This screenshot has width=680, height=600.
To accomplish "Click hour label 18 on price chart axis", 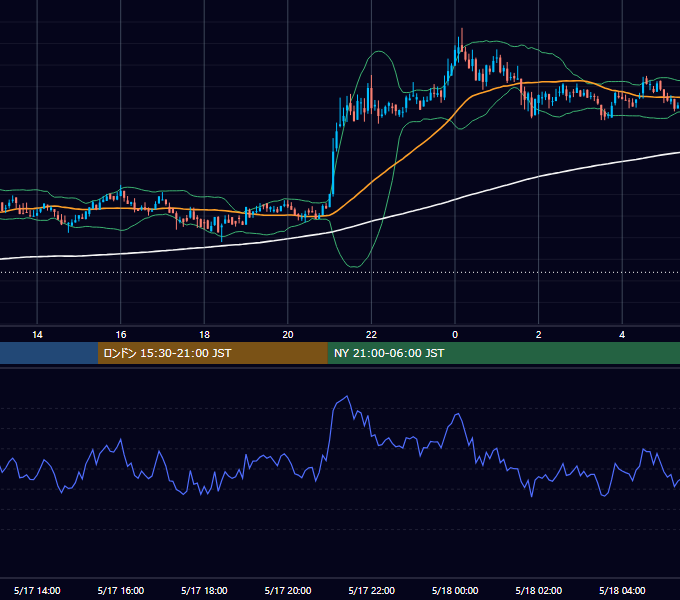I will [204, 335].
